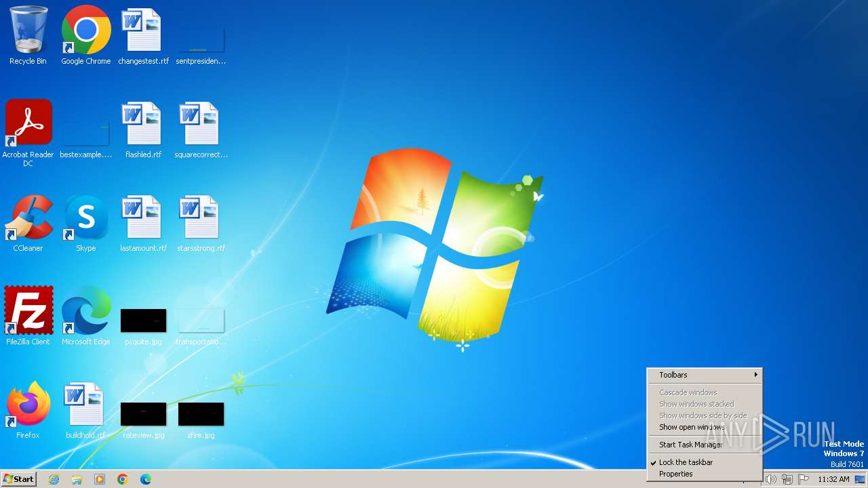Click the clock showing 11:32 AM

[x=833, y=479]
